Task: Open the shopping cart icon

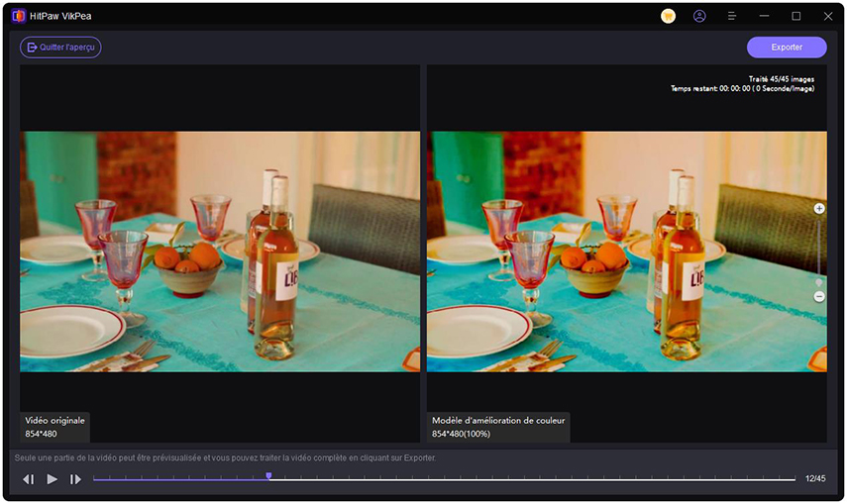Action: [668, 16]
